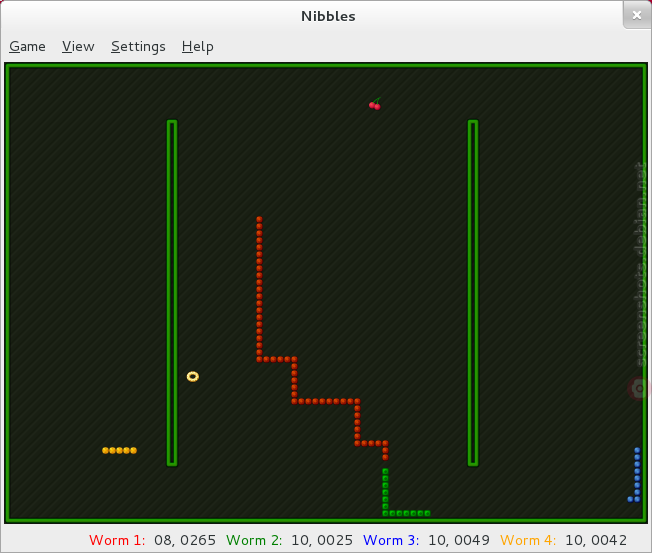Click the Worm 1 score label

coord(117,540)
